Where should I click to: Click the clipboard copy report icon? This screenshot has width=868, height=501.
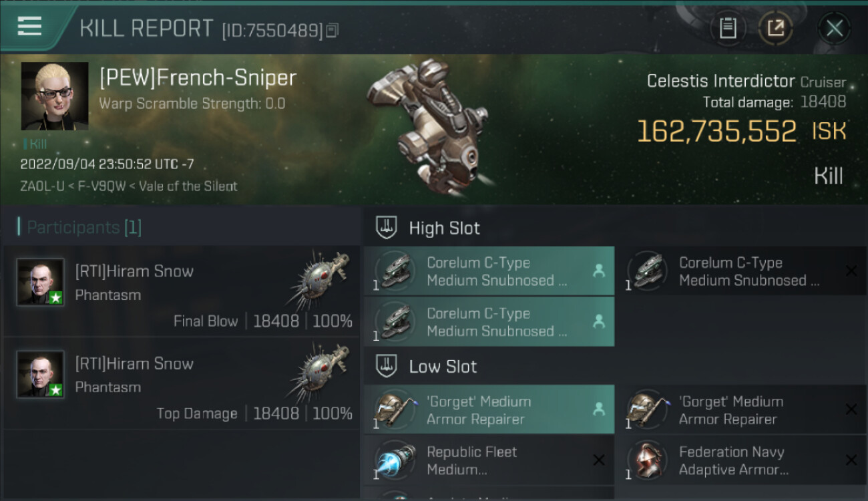(x=728, y=28)
